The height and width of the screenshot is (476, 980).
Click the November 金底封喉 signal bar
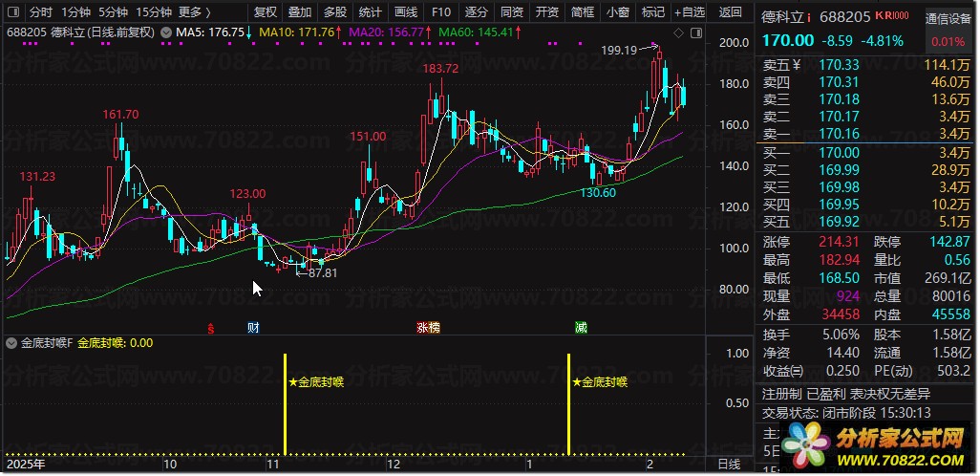click(285, 404)
